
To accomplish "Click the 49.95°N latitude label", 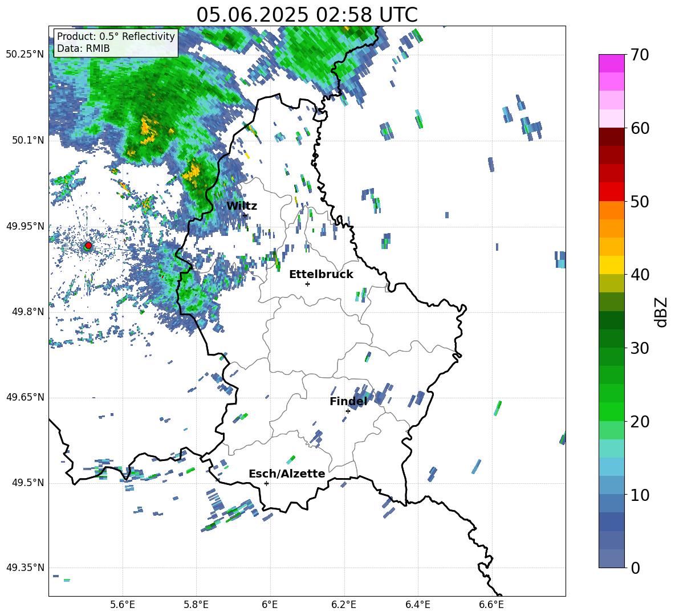I will coord(25,226).
